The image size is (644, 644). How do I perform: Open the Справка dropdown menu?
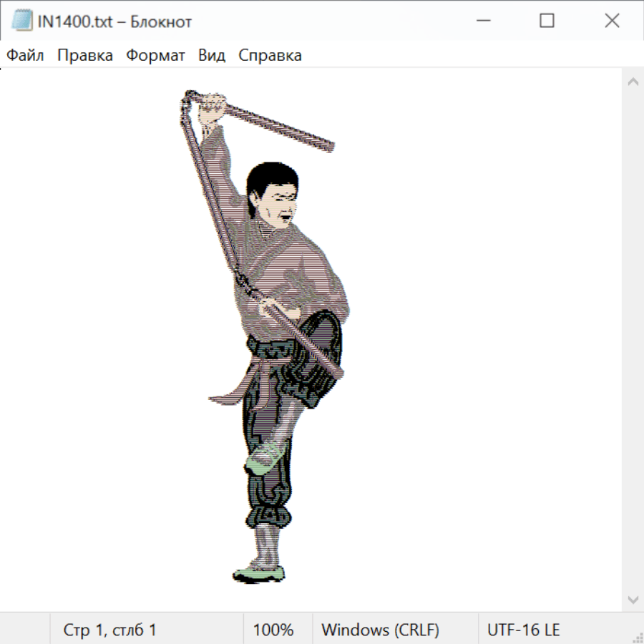(x=270, y=55)
